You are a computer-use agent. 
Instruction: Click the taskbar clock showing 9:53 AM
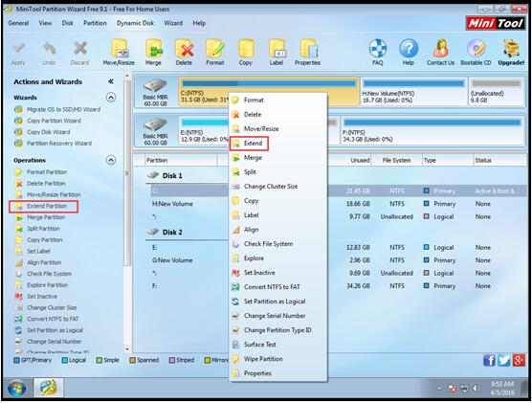pos(502,388)
